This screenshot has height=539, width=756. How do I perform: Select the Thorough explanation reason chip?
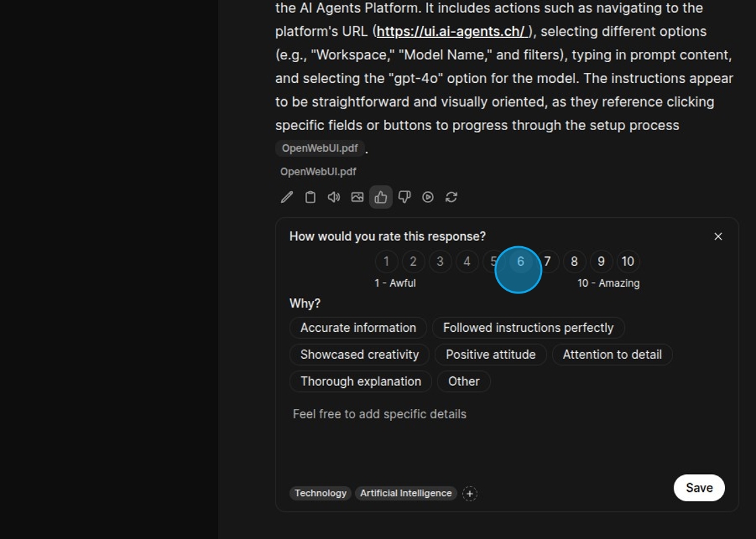coord(360,382)
